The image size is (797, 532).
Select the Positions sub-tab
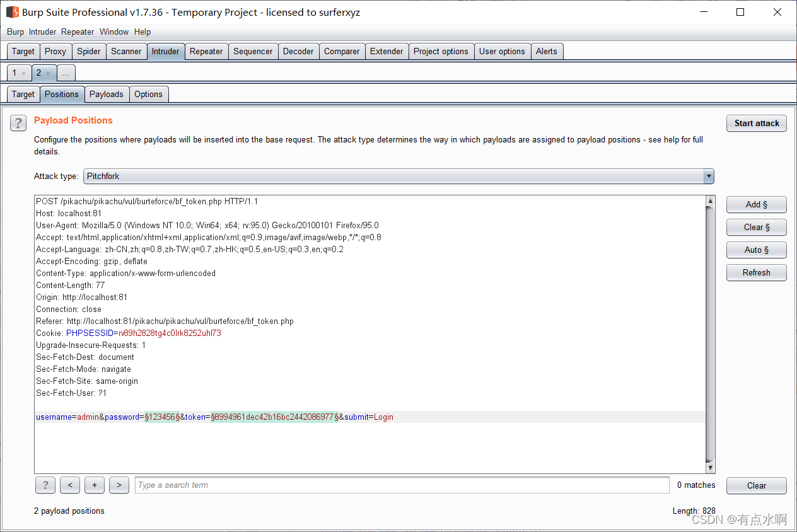click(x=62, y=95)
